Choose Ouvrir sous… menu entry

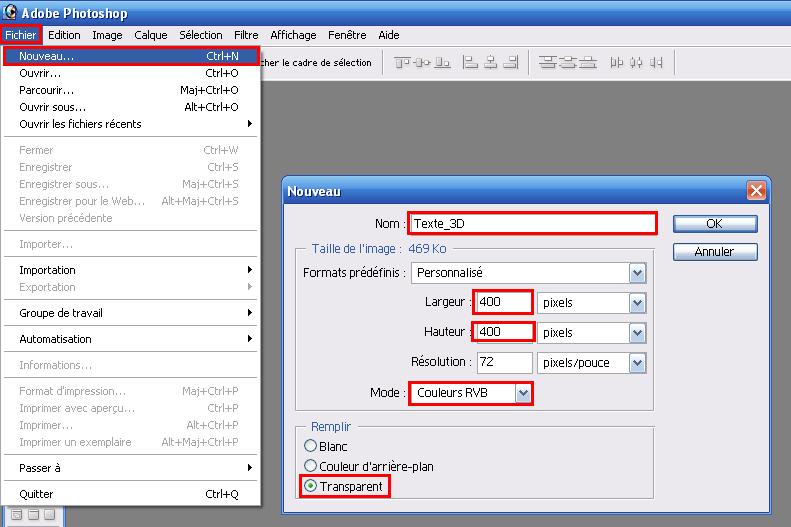[x=131, y=107]
